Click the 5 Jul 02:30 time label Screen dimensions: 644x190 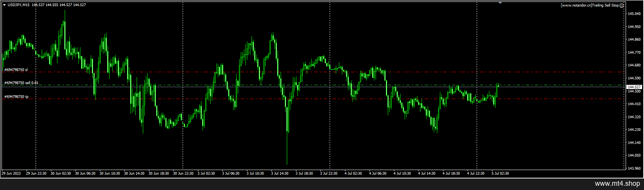click(x=500, y=173)
